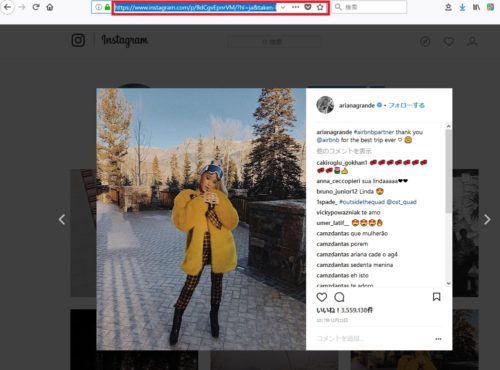Open camzdantas in 'que mulherão' comment
This screenshot has width=500, height=370.
click(x=333, y=233)
